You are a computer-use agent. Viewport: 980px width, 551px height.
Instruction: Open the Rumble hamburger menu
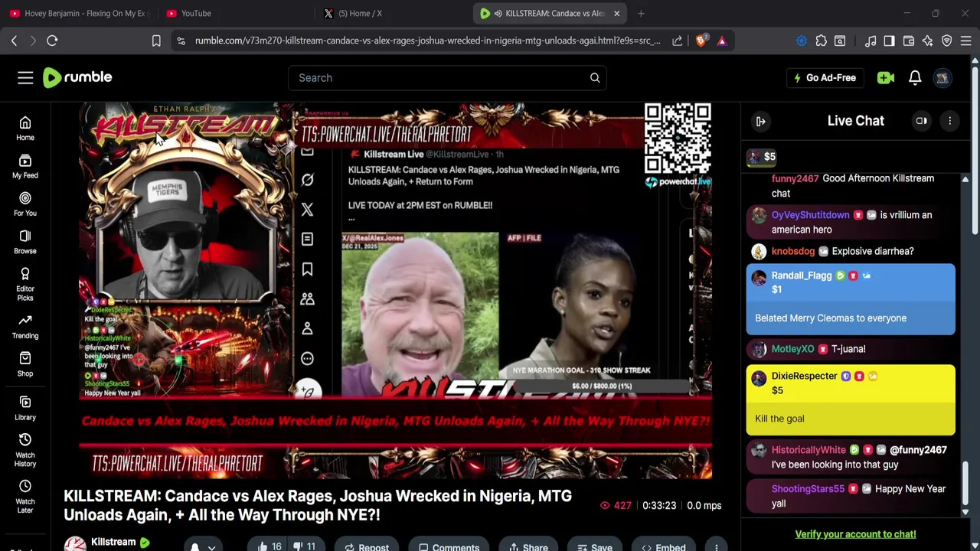[x=25, y=77]
